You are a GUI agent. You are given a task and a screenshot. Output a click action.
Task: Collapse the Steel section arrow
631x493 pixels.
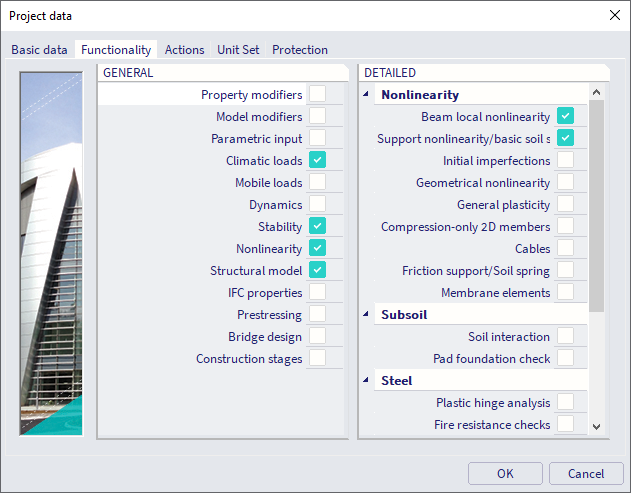367,381
